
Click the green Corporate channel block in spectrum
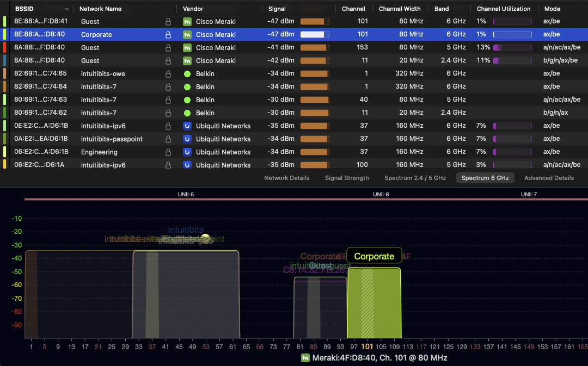point(374,303)
